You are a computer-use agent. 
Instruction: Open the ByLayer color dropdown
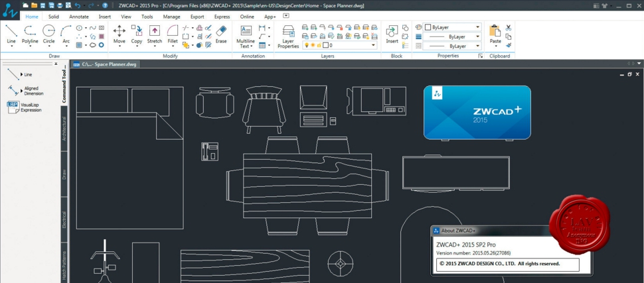[477, 27]
